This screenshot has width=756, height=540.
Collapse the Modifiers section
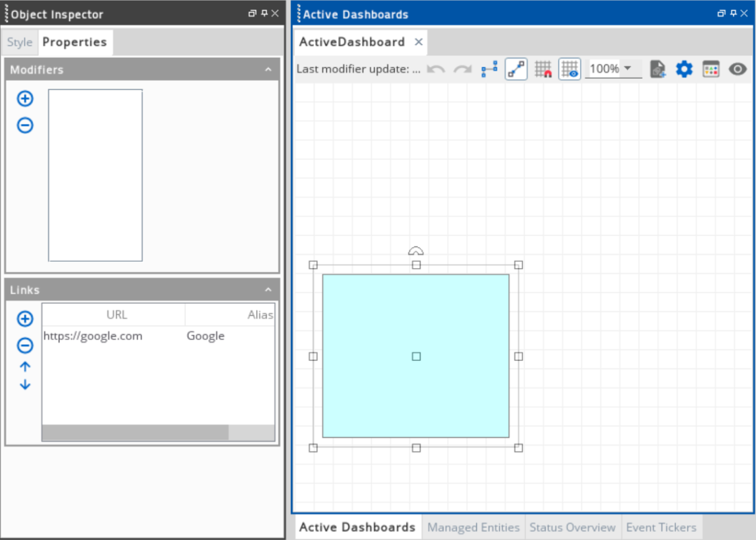(268, 70)
